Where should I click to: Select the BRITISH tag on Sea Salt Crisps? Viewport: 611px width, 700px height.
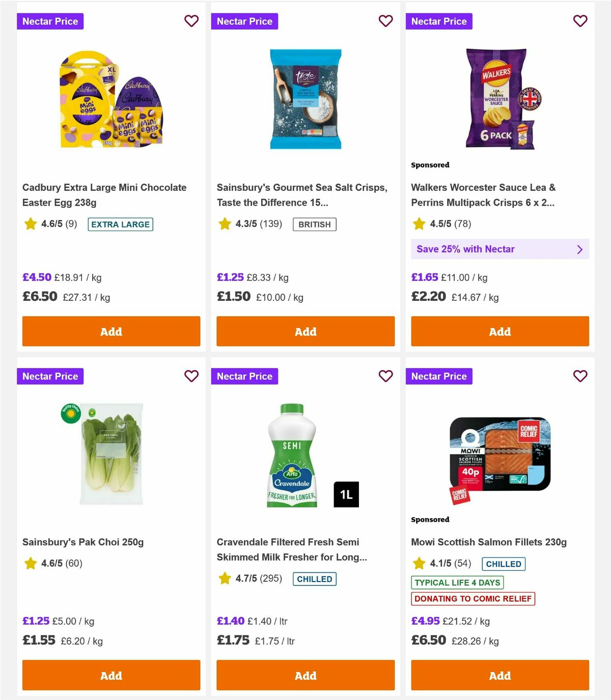point(314,224)
